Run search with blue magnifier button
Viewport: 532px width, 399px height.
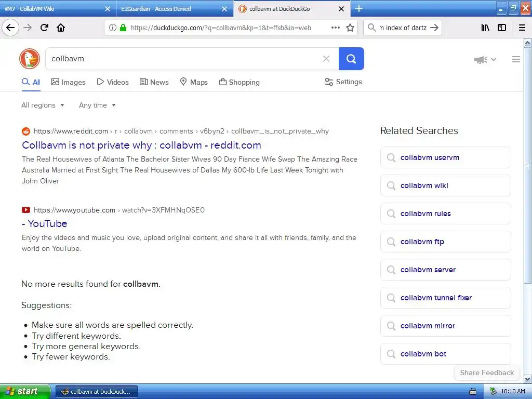pyautogui.click(x=351, y=59)
